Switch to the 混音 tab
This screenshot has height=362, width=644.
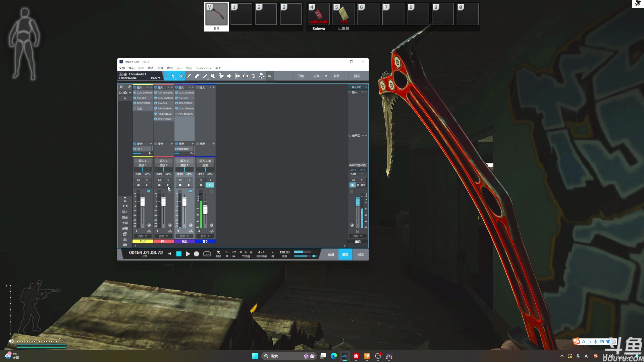pos(345,255)
